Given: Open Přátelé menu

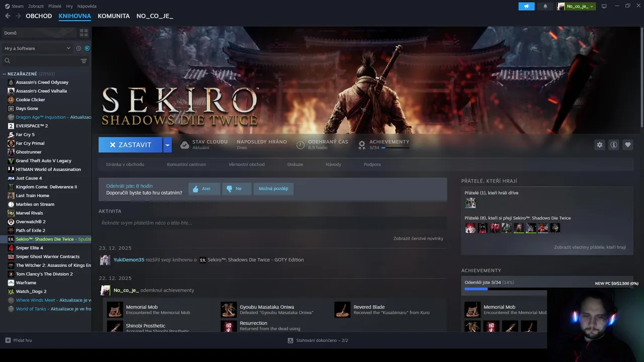Looking at the screenshot, I should pyautogui.click(x=55, y=6).
